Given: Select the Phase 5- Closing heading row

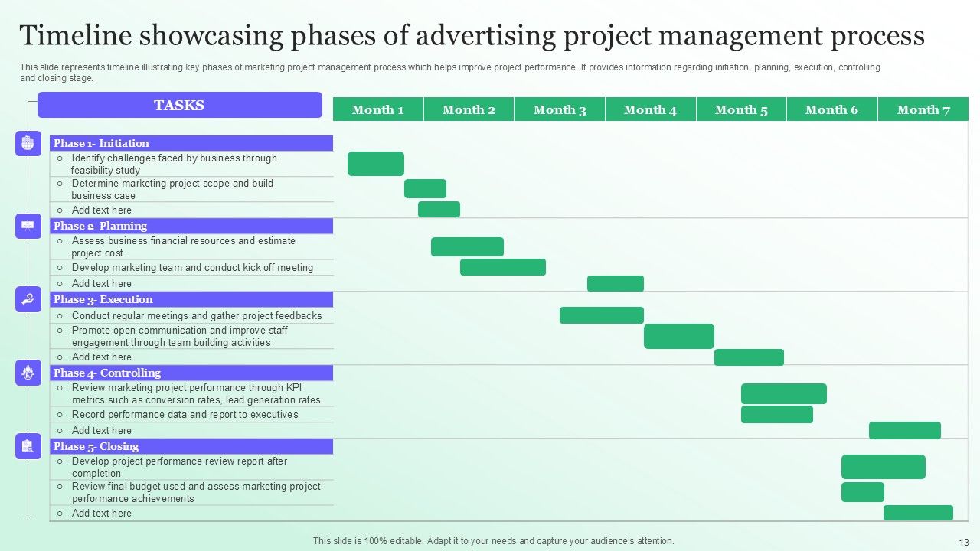Looking at the screenshot, I should 191,446.
